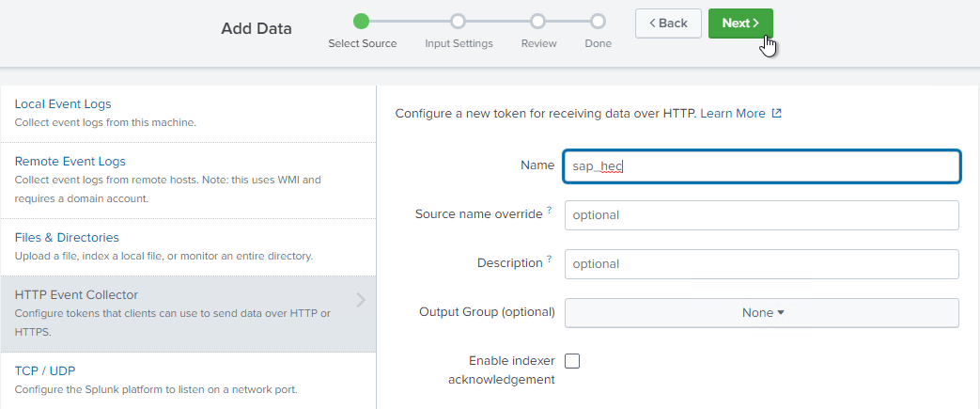Open the Output Group dropdown

tap(761, 313)
